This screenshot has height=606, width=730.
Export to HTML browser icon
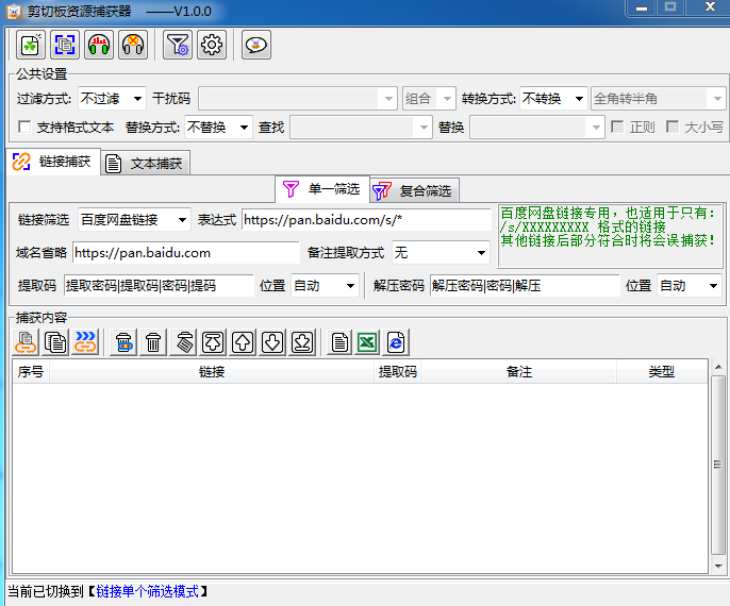click(396, 343)
